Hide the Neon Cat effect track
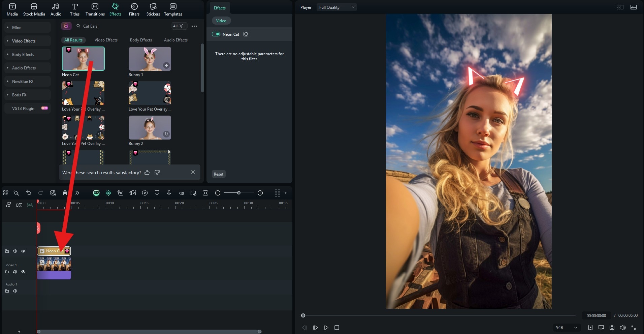This screenshot has width=644, height=334. 23,251
